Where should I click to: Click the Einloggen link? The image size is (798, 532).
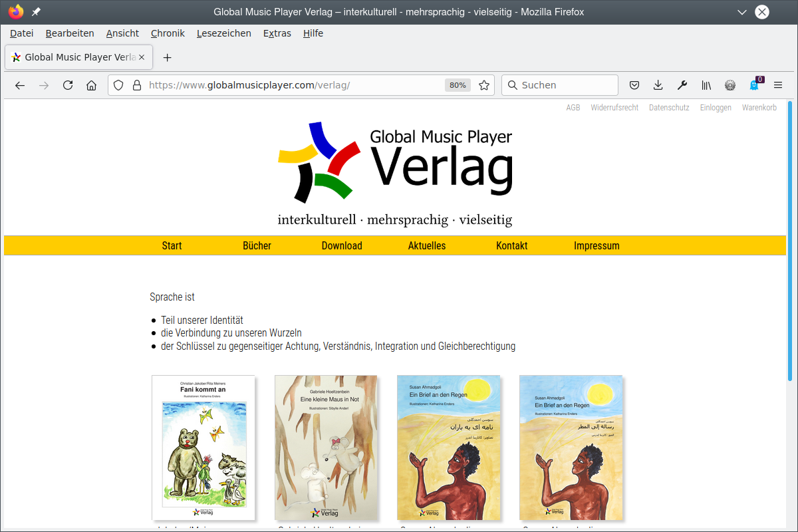point(716,108)
